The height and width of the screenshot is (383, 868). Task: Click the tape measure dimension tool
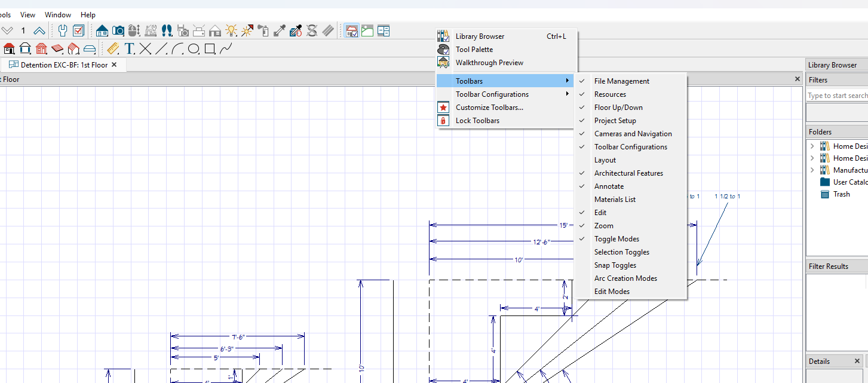[113, 49]
